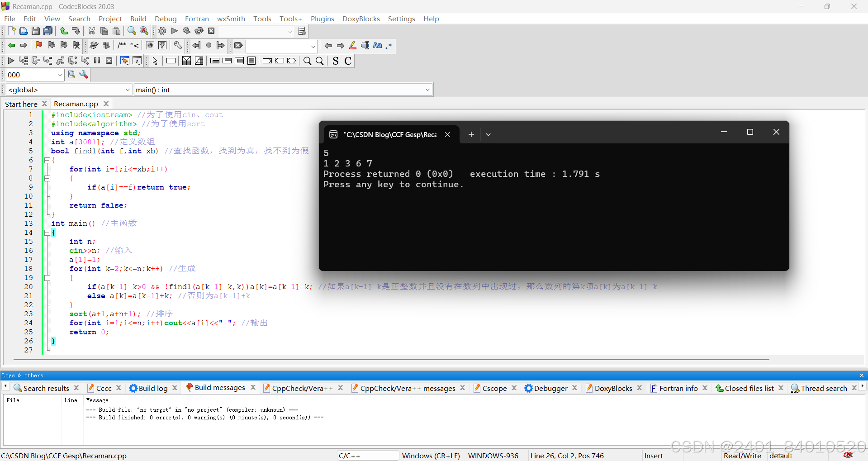Click the Open file toolbar icon
Screen dimensions: 868x461
tap(24, 31)
